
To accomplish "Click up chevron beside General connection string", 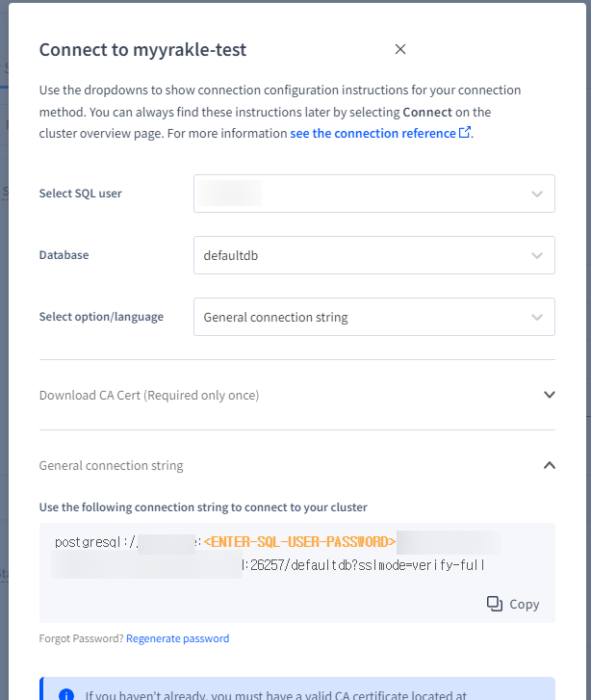I will tap(550, 465).
